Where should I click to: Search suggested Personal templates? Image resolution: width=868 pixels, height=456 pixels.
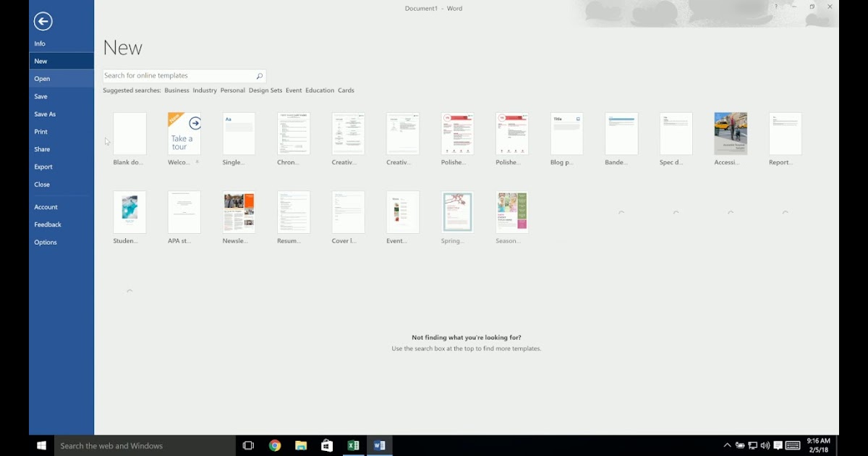point(233,90)
